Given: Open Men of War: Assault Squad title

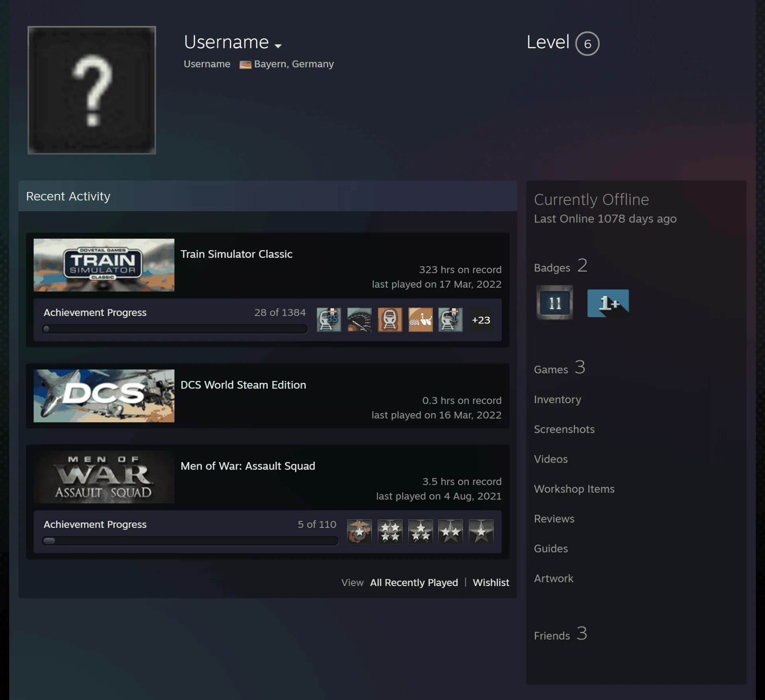Looking at the screenshot, I should [247, 466].
